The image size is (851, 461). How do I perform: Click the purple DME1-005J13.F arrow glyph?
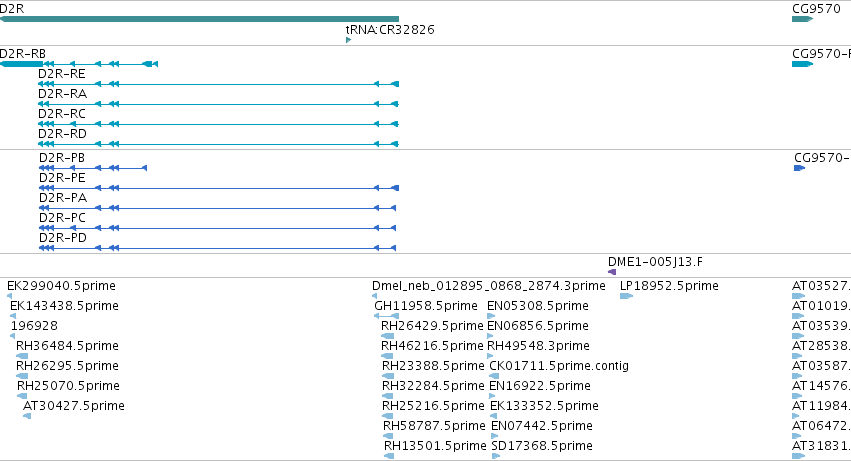click(612, 272)
